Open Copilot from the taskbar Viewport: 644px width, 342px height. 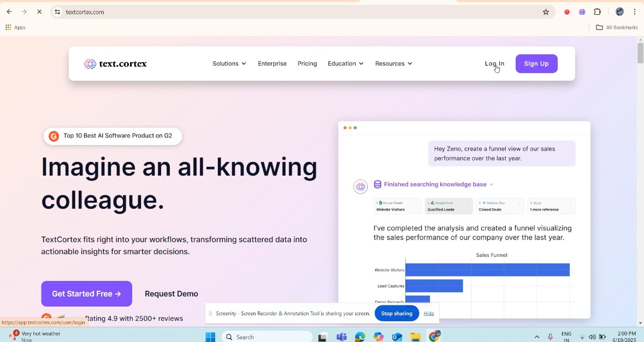[379, 337]
